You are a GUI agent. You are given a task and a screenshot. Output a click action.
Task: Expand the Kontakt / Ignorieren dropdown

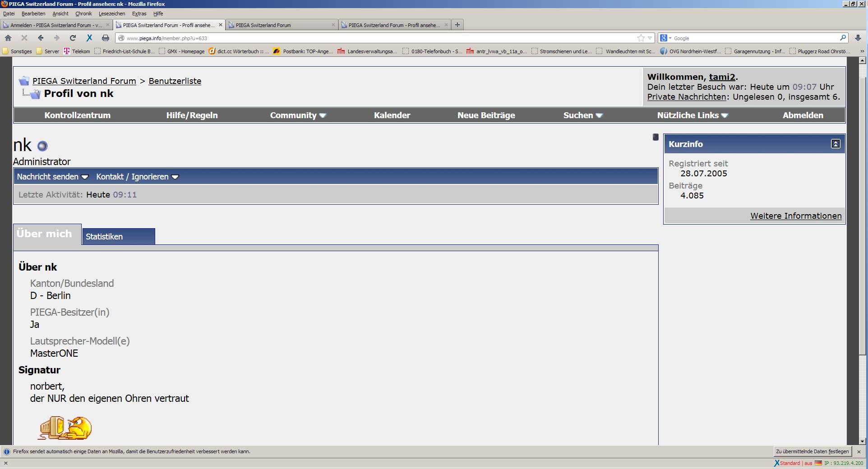(137, 177)
